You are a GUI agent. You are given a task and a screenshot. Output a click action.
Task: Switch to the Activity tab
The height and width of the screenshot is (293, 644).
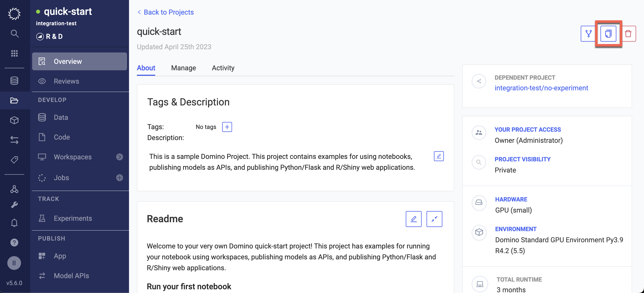[223, 68]
